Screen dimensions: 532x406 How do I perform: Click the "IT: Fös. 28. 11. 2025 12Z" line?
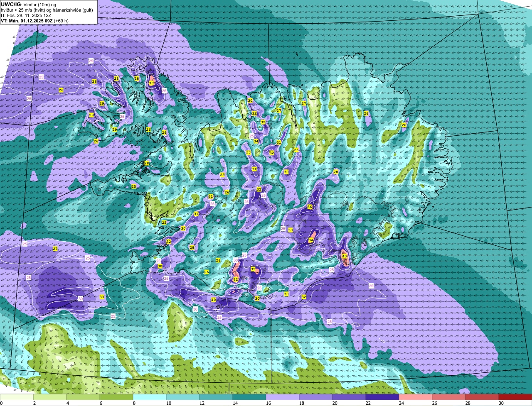click(x=26, y=15)
